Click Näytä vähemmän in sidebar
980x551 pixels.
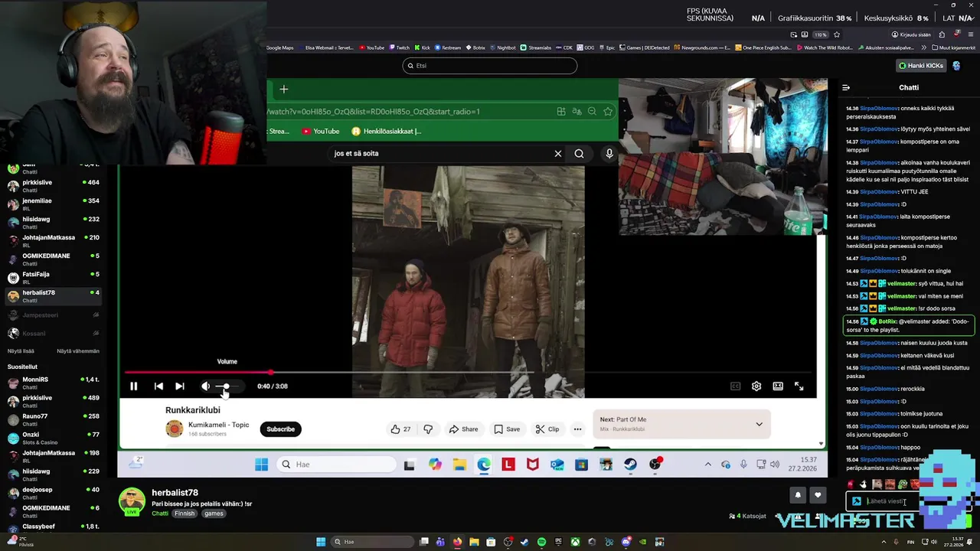(78, 351)
